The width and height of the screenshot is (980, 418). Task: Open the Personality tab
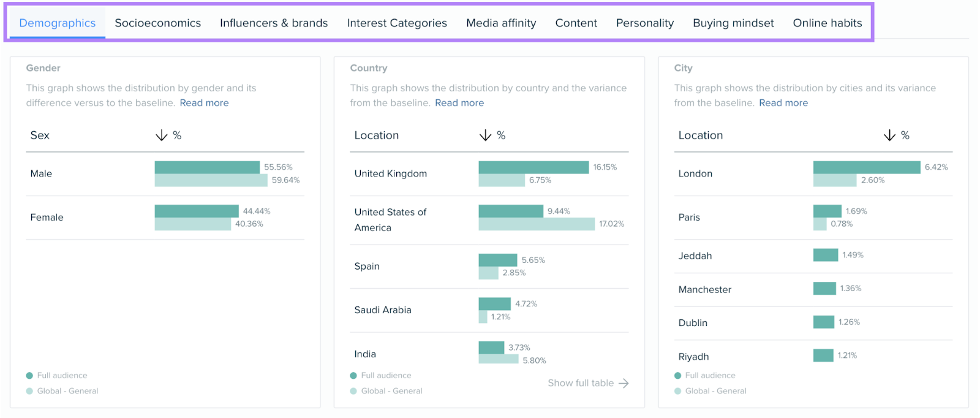point(644,23)
